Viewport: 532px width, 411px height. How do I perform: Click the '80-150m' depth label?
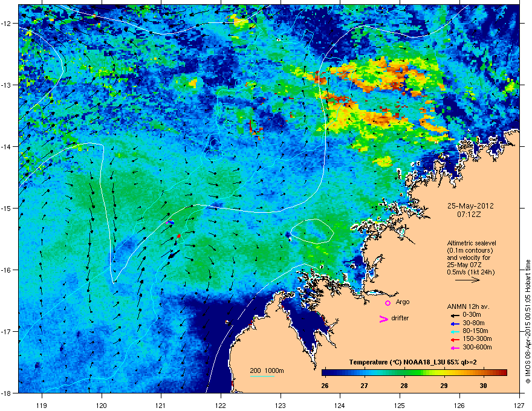click(475, 331)
